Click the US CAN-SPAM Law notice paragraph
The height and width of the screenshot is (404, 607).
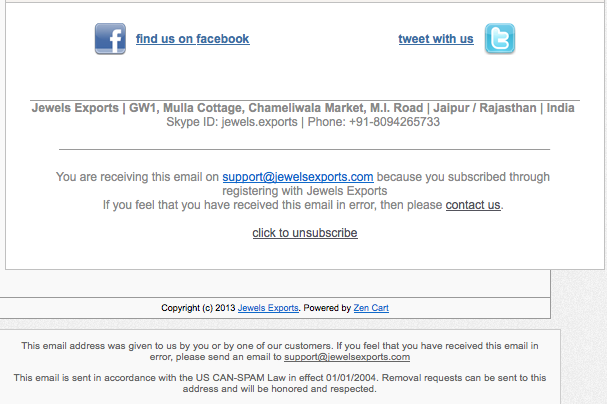(279, 383)
